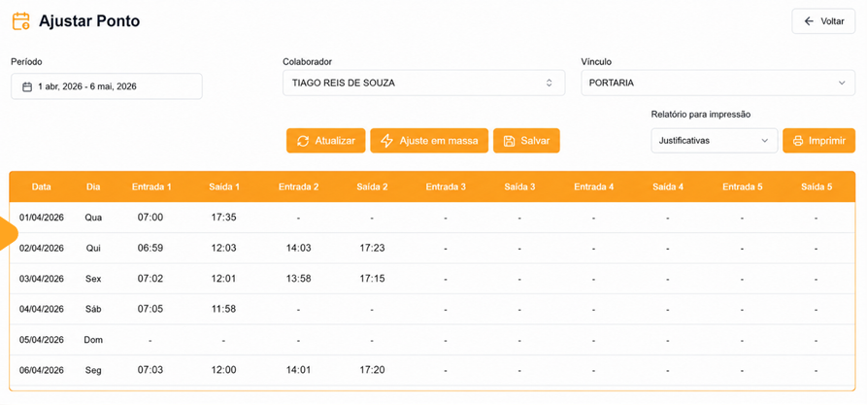Screen dimensions: 868x405
Task: Click the Saída 2 column header
Action: tap(372, 186)
